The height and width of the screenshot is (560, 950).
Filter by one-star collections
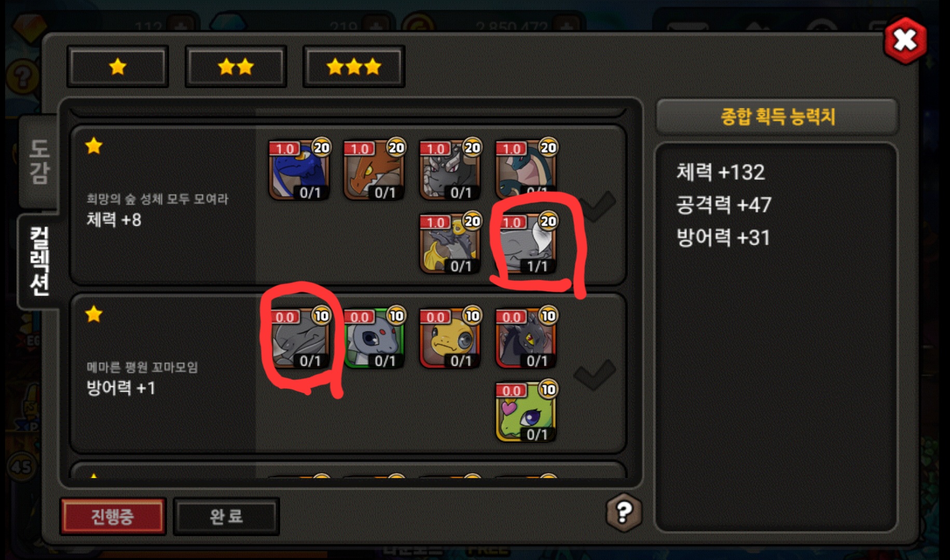tap(118, 66)
